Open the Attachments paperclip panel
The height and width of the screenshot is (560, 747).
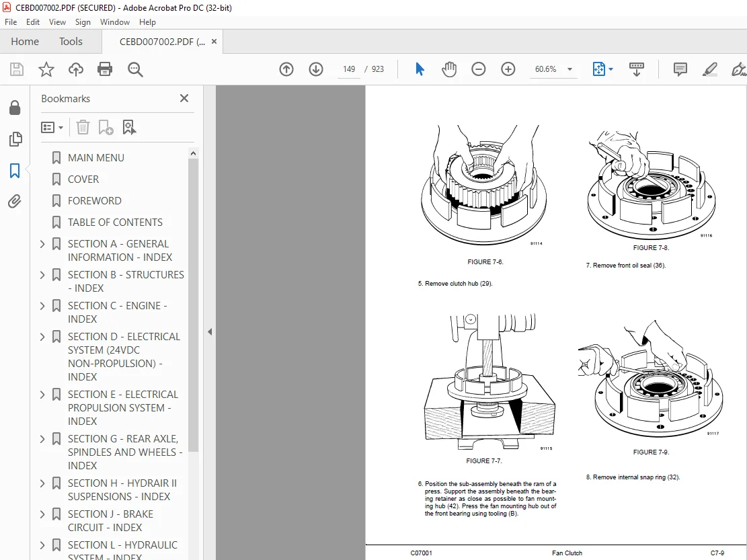(x=15, y=202)
